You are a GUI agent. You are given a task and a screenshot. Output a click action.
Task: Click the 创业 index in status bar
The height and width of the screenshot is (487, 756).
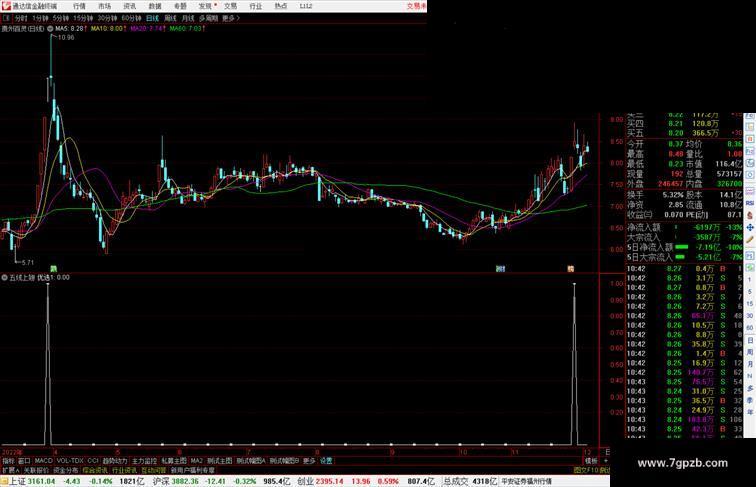click(x=305, y=482)
